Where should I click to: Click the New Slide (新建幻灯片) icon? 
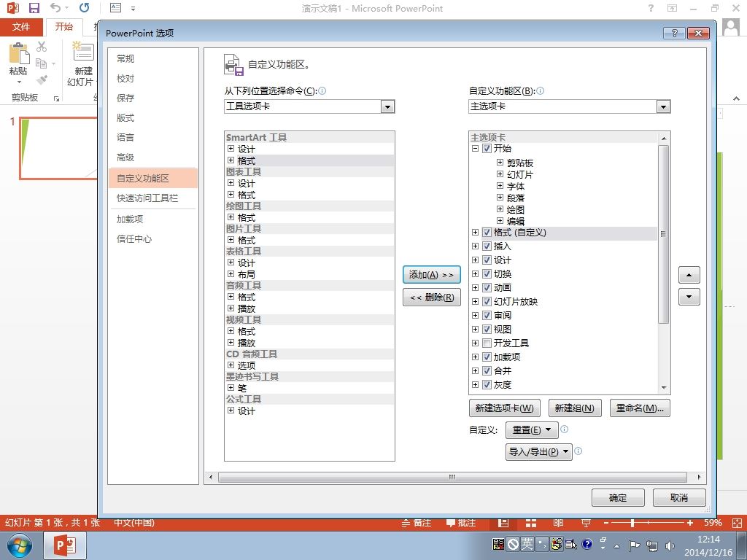[x=83, y=52]
